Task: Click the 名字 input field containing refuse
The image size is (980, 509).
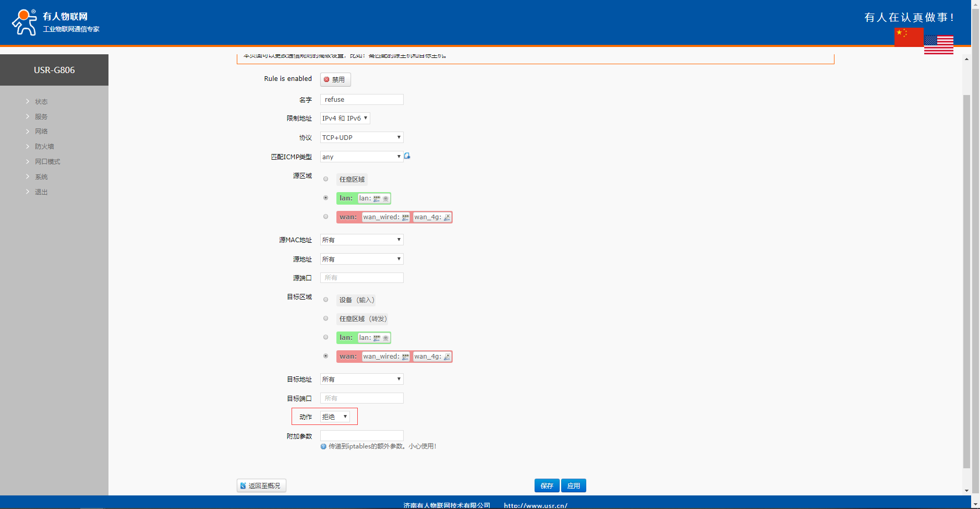Action: click(361, 99)
